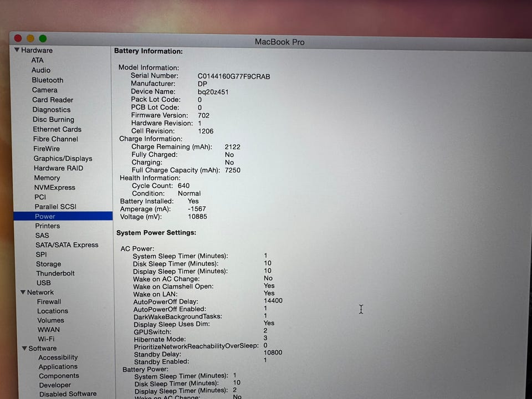
Task: Click the Full Charge Capacity value 7250
Action: pyautogui.click(x=232, y=170)
